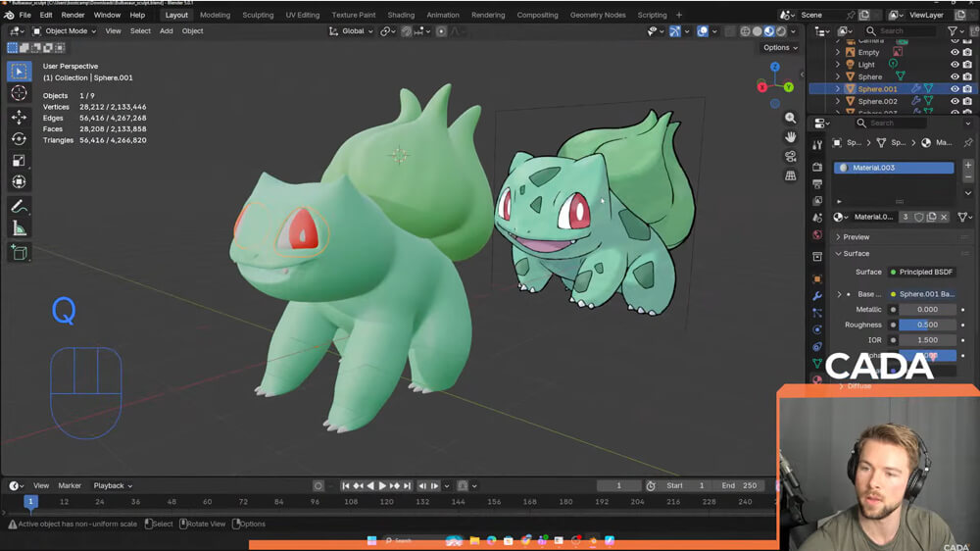Open the Object Mode dropdown
Image resolution: width=980 pixels, height=551 pixels.
65,31
